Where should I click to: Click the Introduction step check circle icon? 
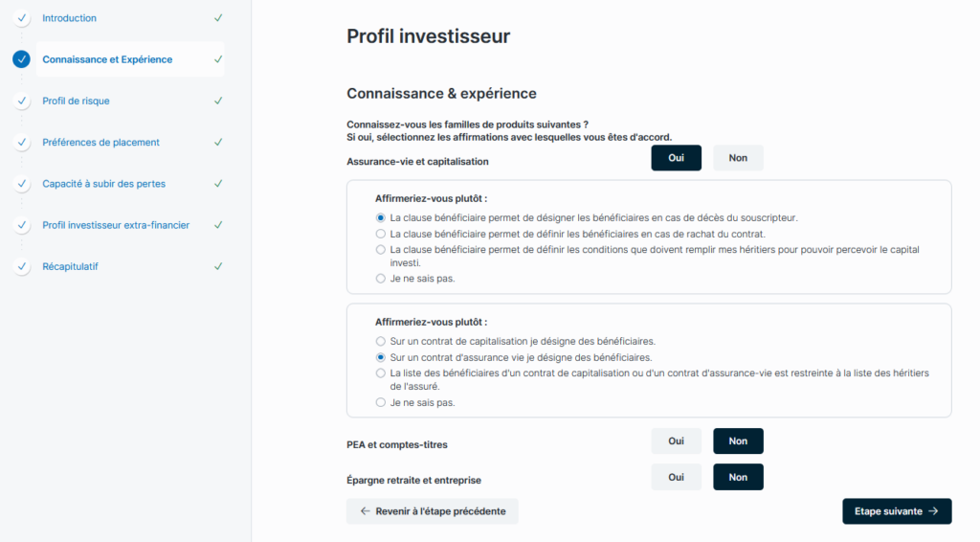click(x=21, y=18)
